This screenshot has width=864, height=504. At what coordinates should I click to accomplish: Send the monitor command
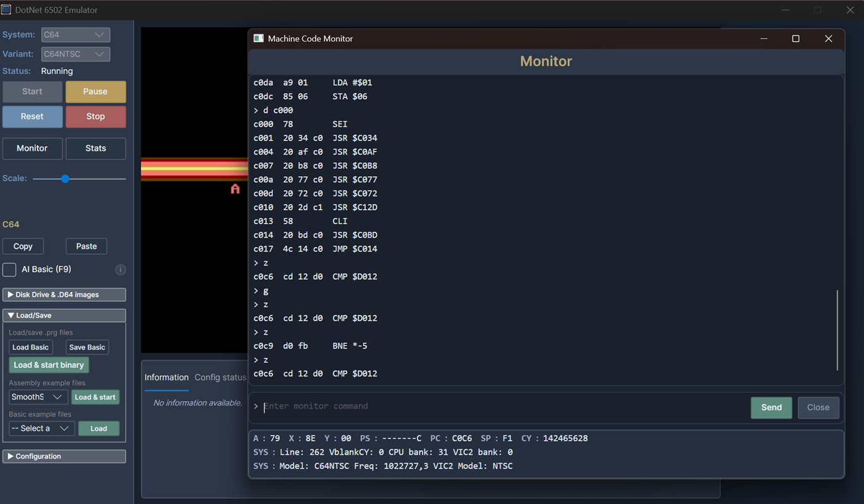coord(771,407)
